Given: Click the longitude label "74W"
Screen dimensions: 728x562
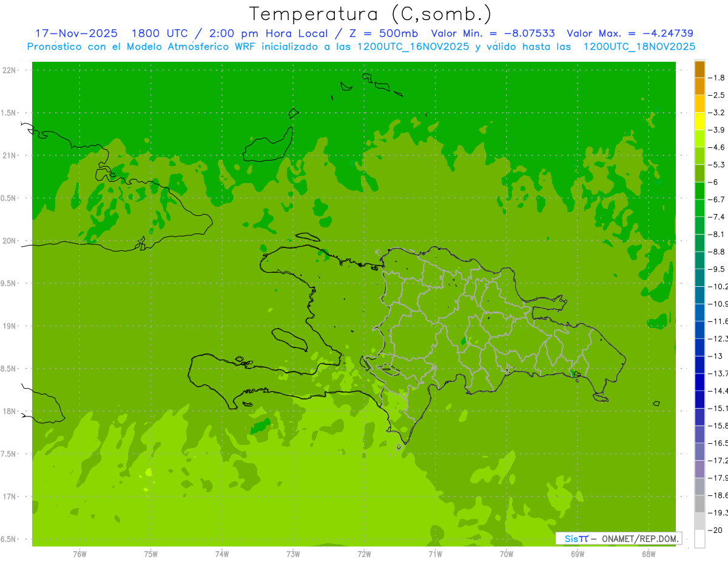Looking at the screenshot, I should 222,554.
